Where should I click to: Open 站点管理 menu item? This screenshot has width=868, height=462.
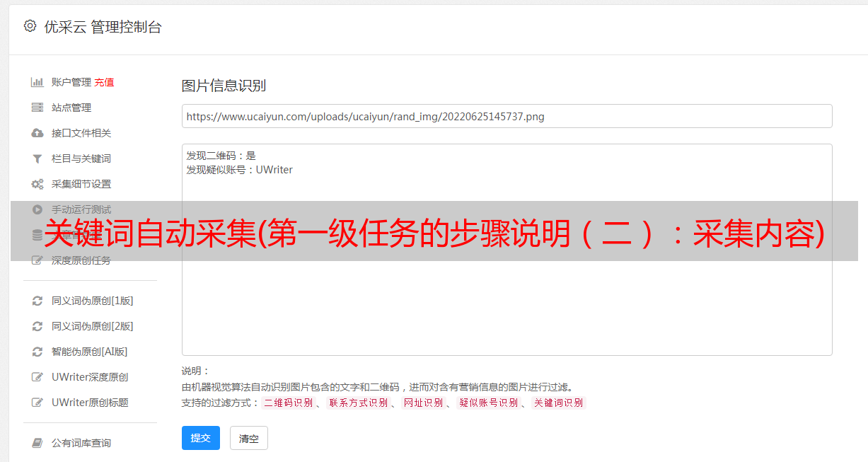[71, 108]
